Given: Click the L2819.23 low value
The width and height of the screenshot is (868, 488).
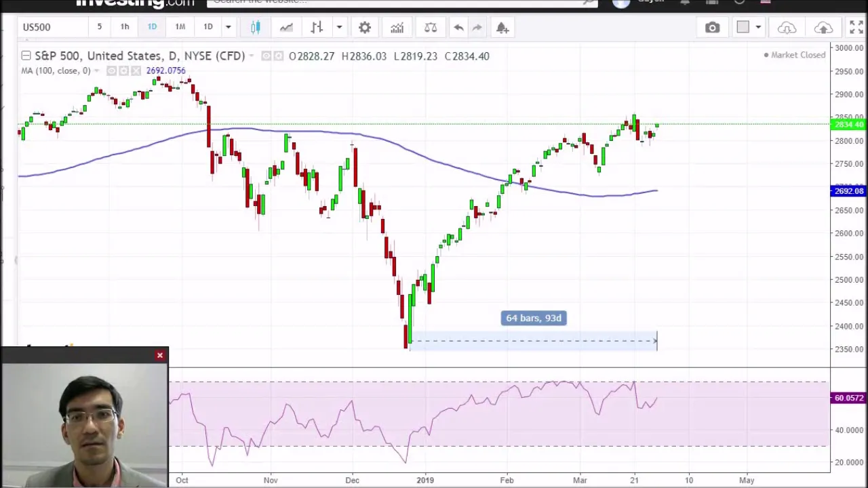Looking at the screenshot, I should pos(415,56).
